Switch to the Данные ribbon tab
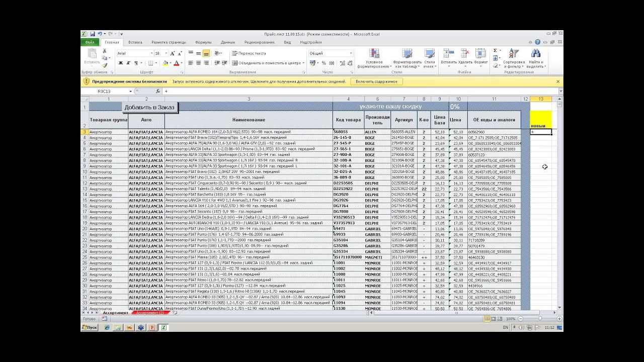This screenshot has height=362, width=644. [228, 42]
